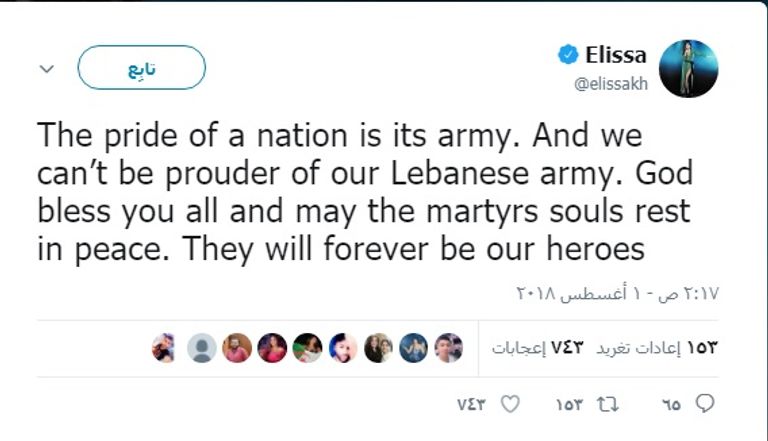The image size is (768, 441).
Task: Like the tweet with the heart icon
Action: pos(509,404)
